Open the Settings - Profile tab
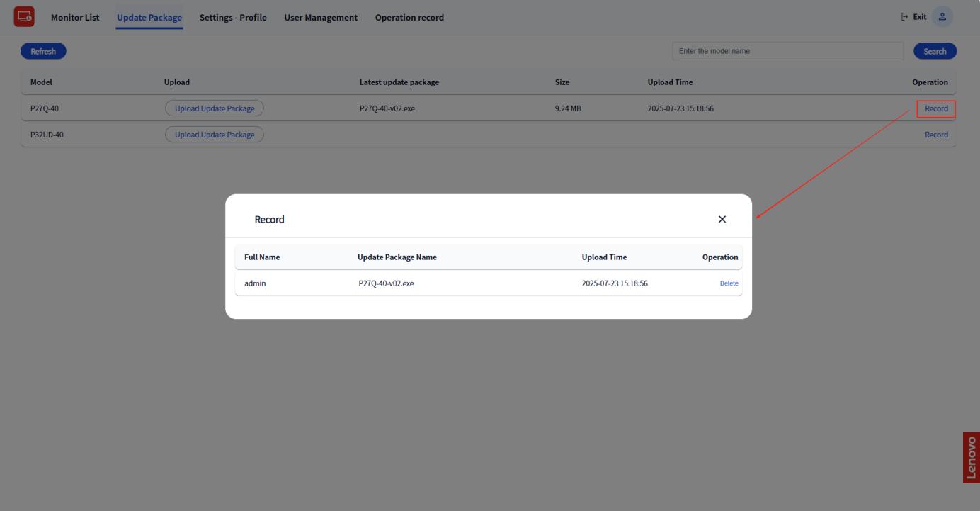The height and width of the screenshot is (511, 980). click(233, 17)
